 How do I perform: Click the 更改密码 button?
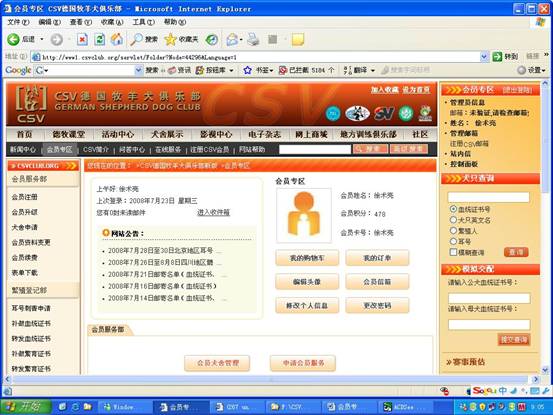[x=377, y=305]
